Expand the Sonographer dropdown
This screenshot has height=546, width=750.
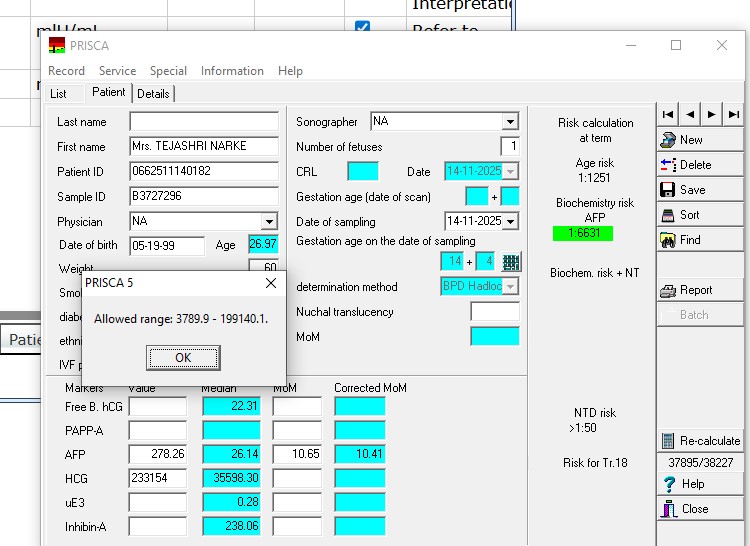coord(510,122)
